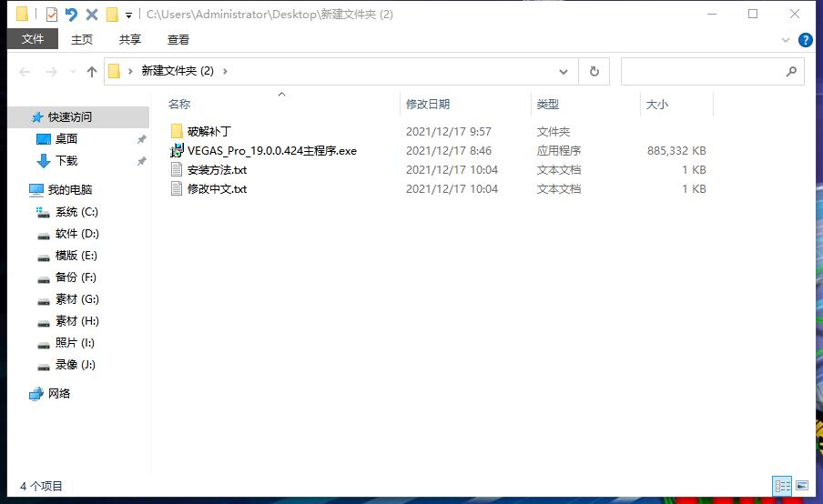Screen dimensions: 823x504
Task: Open the address bar history dropdown
Action: [564, 71]
